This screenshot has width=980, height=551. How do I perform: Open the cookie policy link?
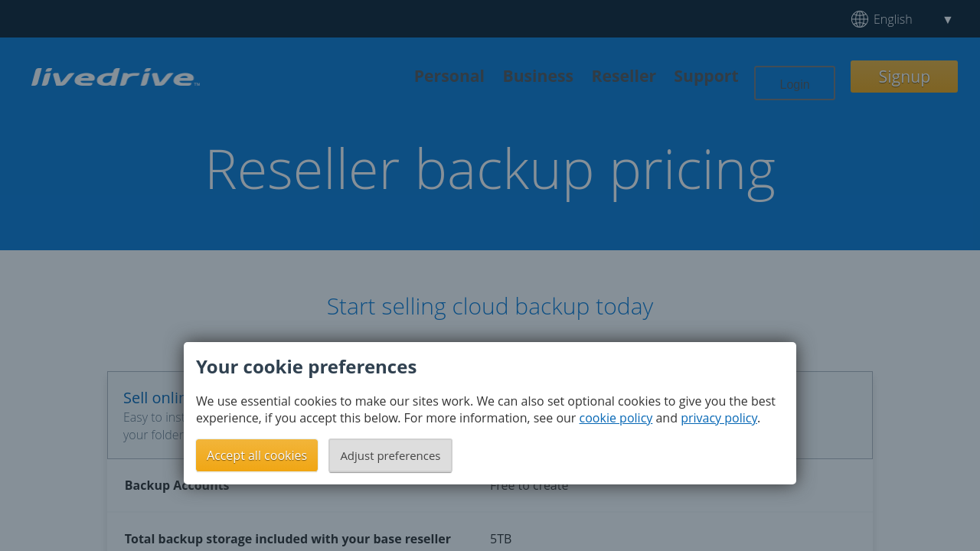pyautogui.click(x=616, y=418)
